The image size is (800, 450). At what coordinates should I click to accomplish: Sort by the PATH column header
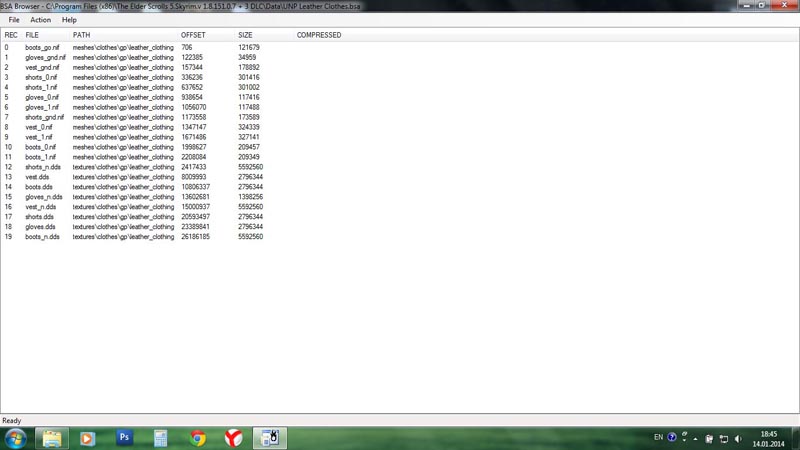pyautogui.click(x=81, y=35)
